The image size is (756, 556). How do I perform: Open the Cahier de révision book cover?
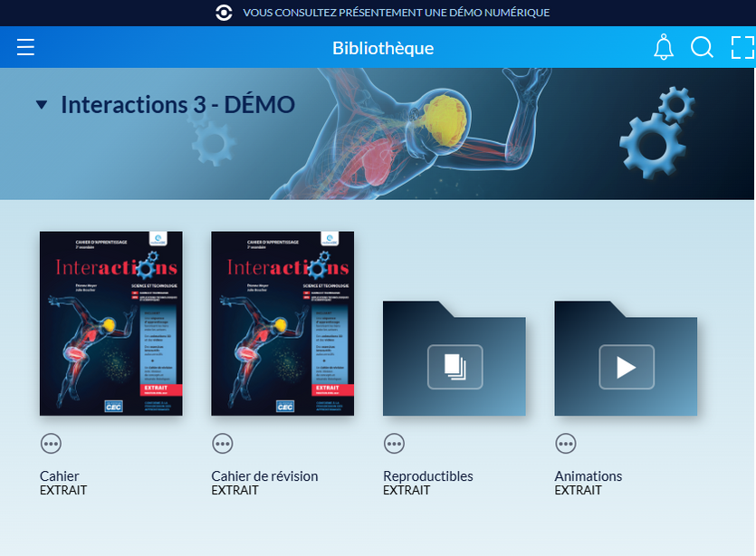[282, 323]
